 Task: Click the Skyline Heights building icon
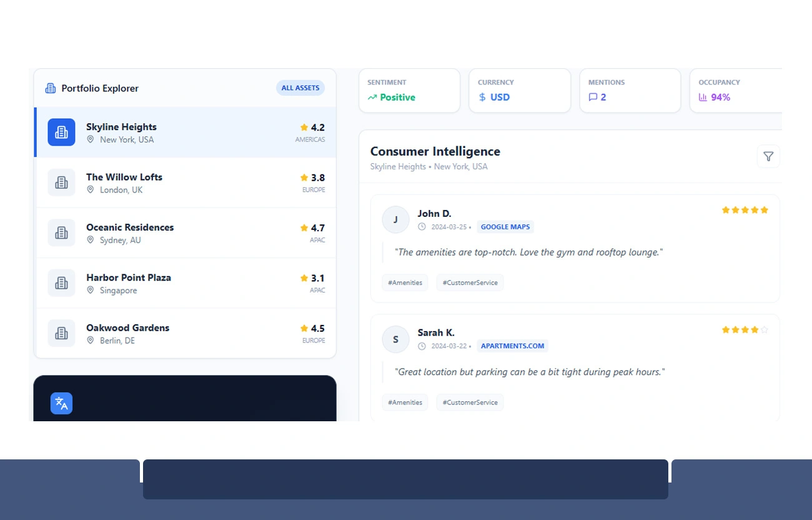coord(61,132)
